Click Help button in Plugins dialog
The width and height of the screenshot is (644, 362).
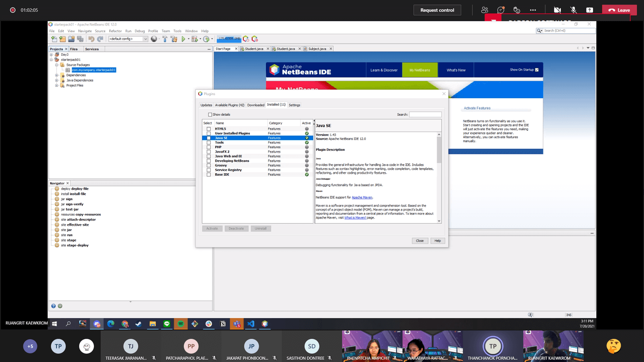tap(437, 241)
